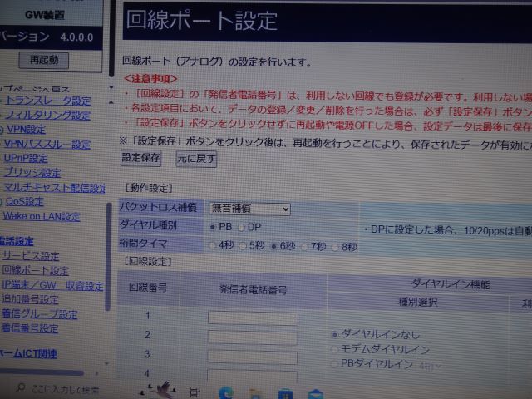This screenshot has width=532, height=399.
Task: Click 発信者電話番号 field for line 1
Action: coord(253,319)
